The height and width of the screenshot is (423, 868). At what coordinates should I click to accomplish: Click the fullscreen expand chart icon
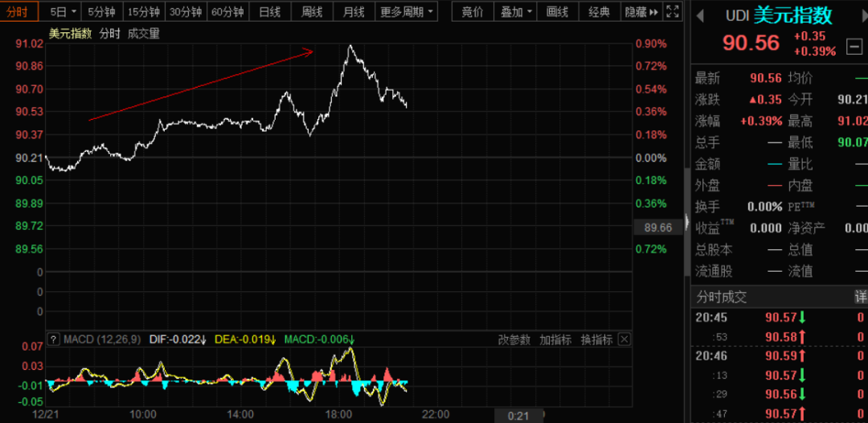tap(674, 12)
